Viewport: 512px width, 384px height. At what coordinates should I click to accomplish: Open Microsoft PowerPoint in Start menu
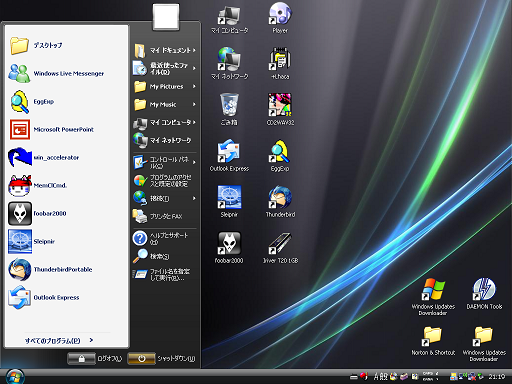(67, 129)
